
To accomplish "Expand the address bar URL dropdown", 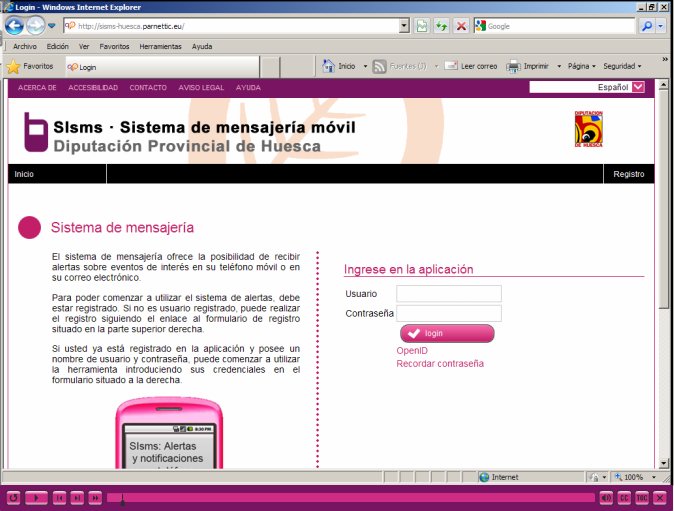I will (x=403, y=26).
